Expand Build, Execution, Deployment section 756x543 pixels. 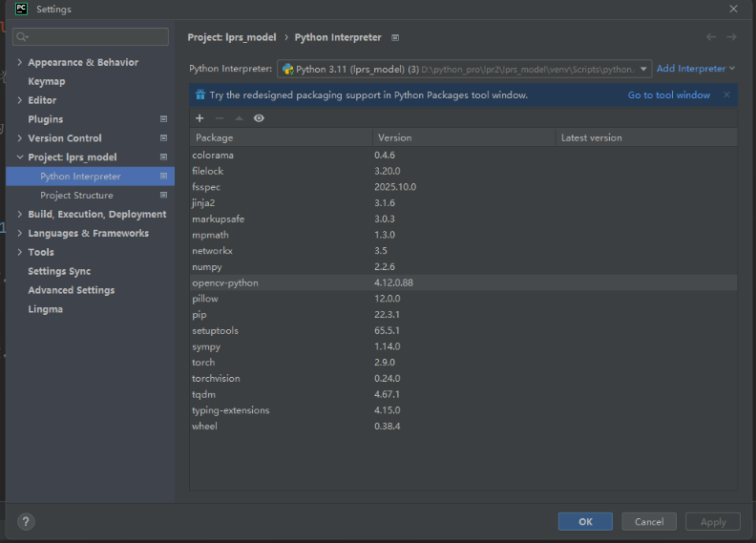[20, 215]
